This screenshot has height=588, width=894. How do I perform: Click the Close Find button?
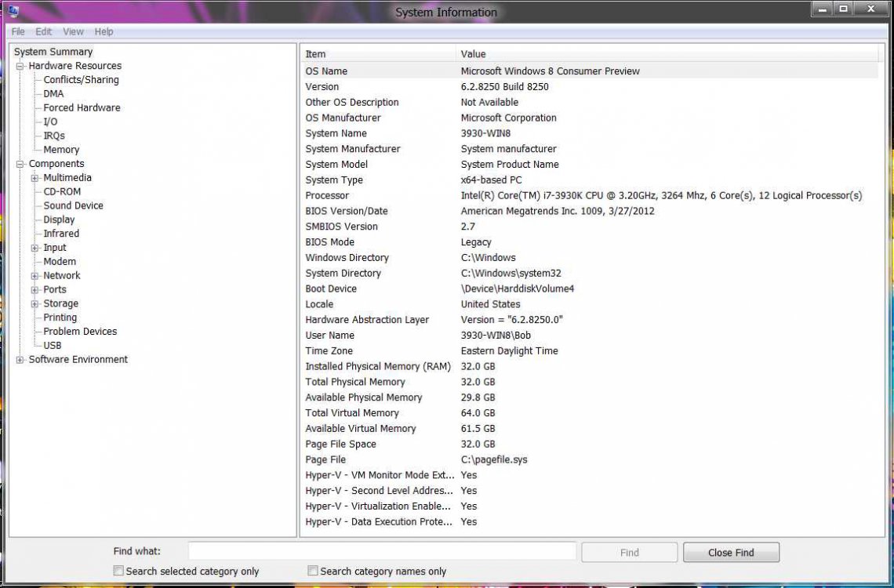(731, 552)
